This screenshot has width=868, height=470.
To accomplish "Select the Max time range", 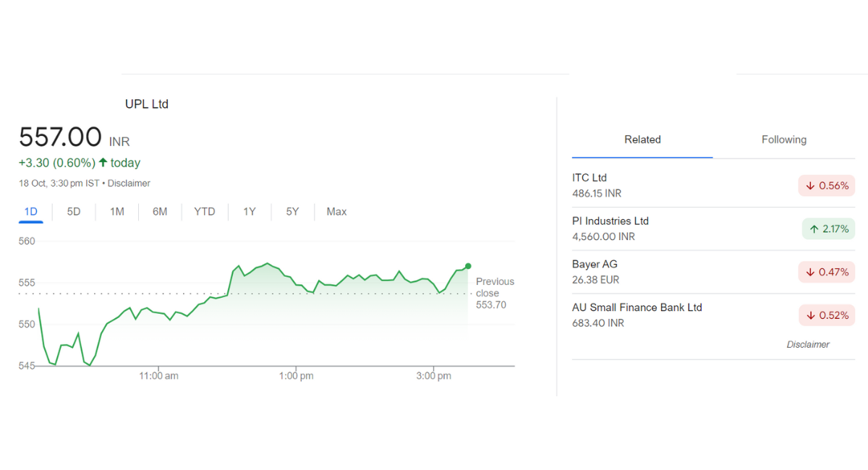I will coord(336,212).
